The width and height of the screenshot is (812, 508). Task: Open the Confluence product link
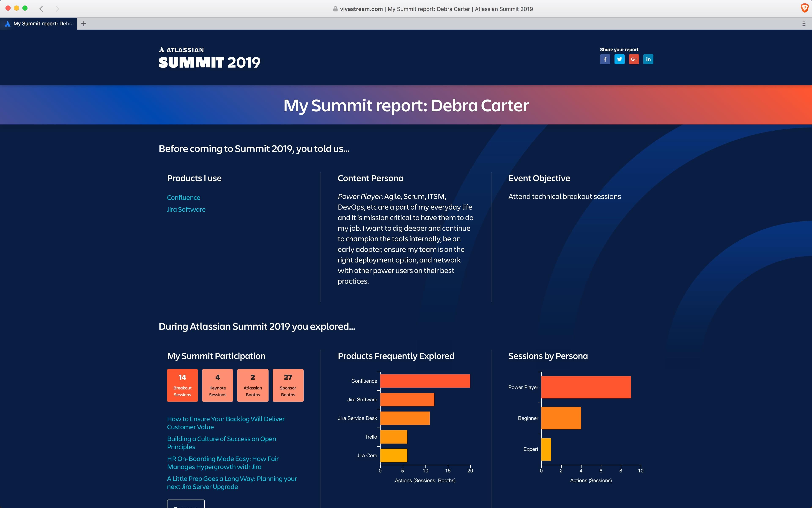tap(184, 197)
